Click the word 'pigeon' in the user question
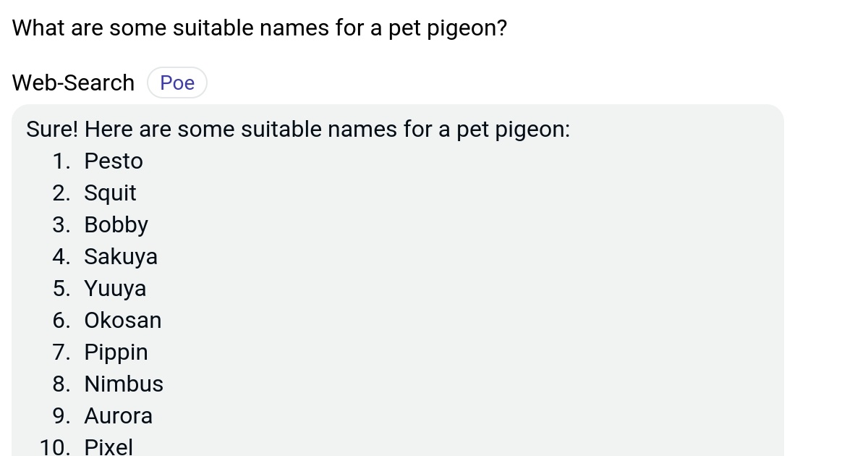The height and width of the screenshot is (456, 868). (467, 29)
